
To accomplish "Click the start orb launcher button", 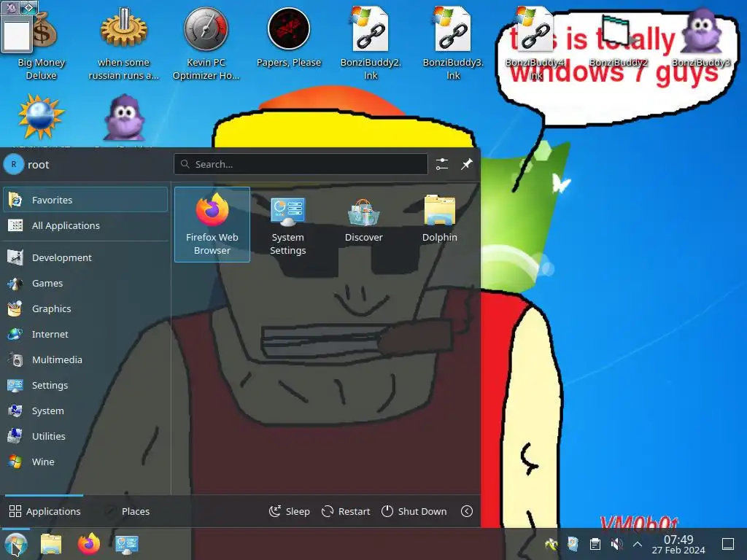I will (x=15, y=544).
